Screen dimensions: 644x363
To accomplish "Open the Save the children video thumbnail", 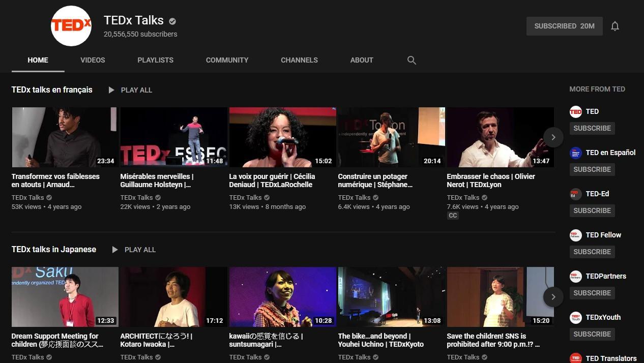I will point(501,297).
